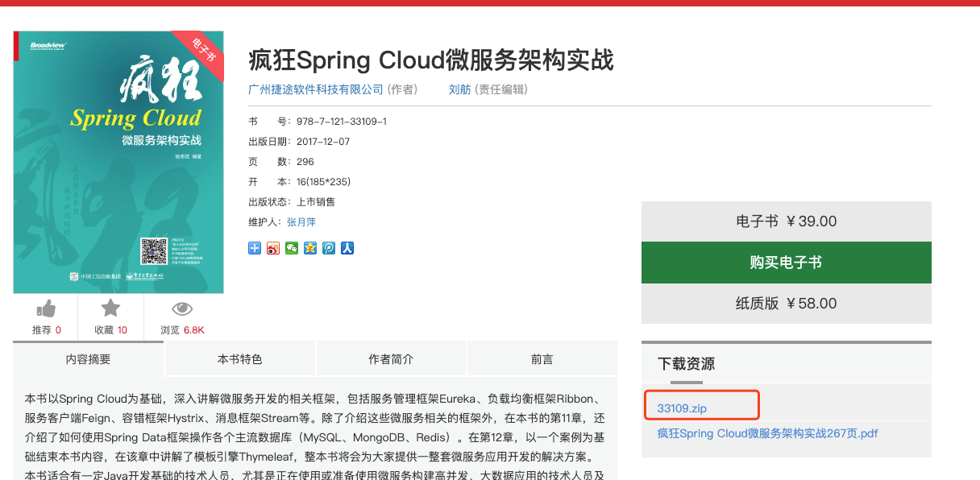Screen dimensions: 980x480
Task: Select the 纸质版 ¥58.00 option
Action: pos(786,304)
